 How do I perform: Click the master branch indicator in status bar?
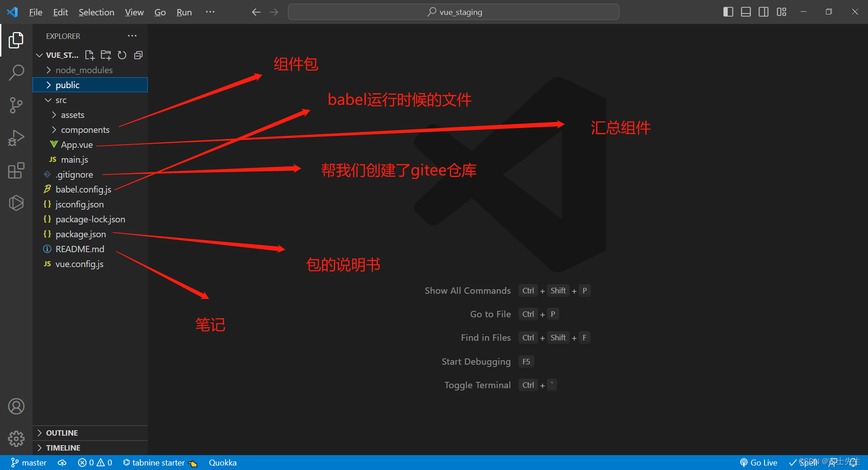29,463
